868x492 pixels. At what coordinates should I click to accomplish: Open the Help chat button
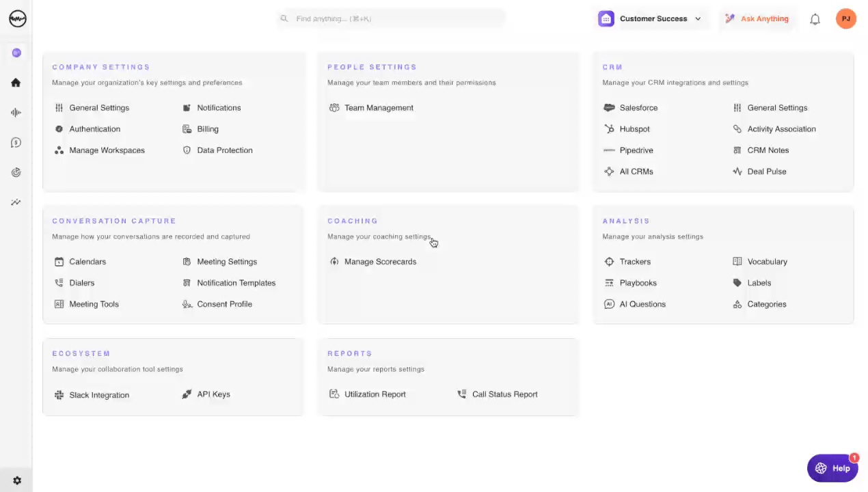[x=832, y=468]
